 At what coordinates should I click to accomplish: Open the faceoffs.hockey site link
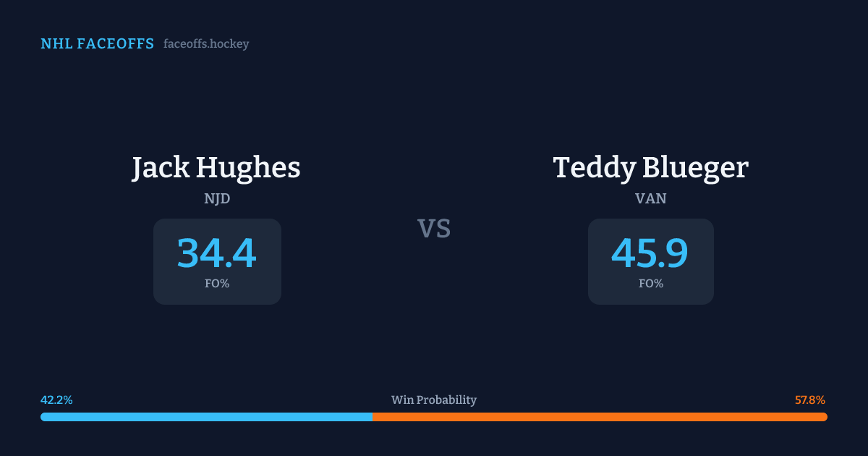coord(206,44)
